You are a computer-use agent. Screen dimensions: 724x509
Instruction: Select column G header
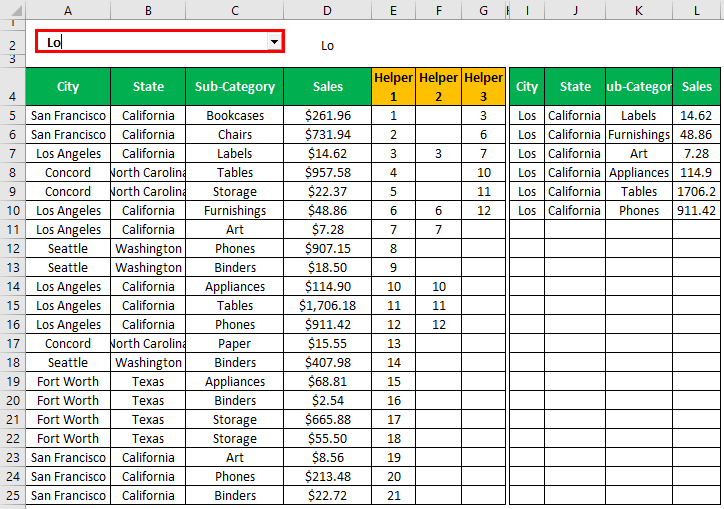point(483,10)
